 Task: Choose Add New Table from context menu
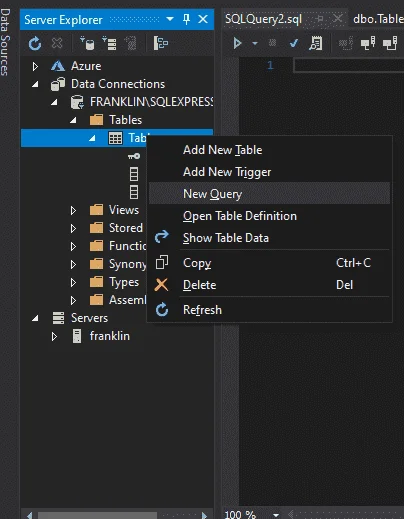[x=269, y=150]
